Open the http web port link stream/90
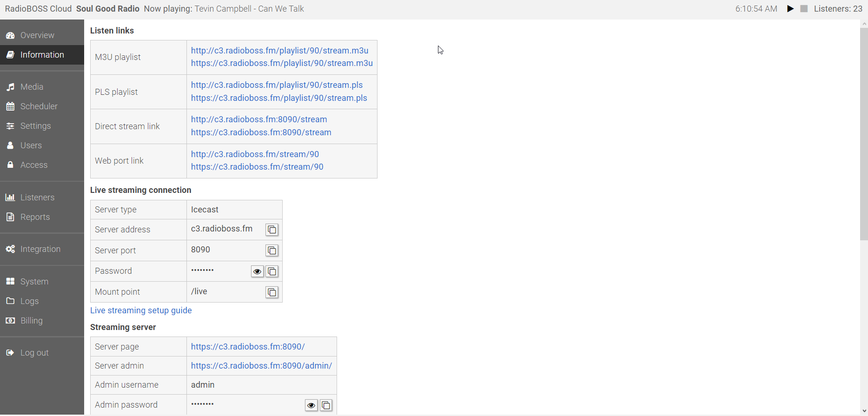The height and width of the screenshot is (416, 868). click(x=255, y=154)
